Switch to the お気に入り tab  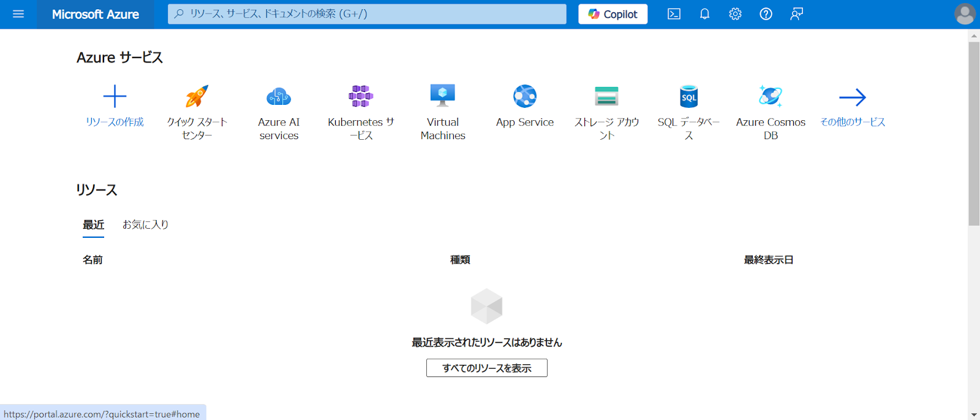click(x=145, y=225)
